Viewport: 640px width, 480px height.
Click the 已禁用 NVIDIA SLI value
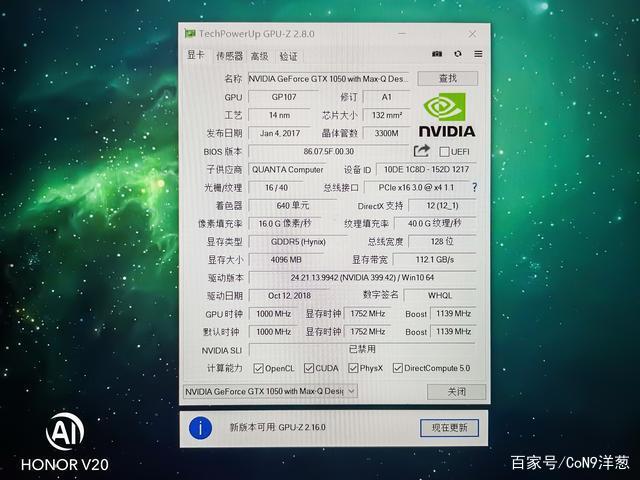pos(362,349)
